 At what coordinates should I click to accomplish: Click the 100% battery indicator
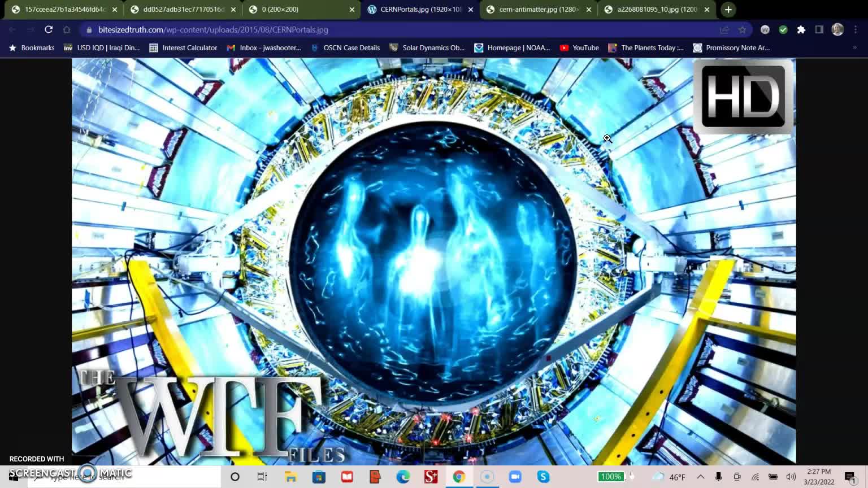(x=611, y=477)
